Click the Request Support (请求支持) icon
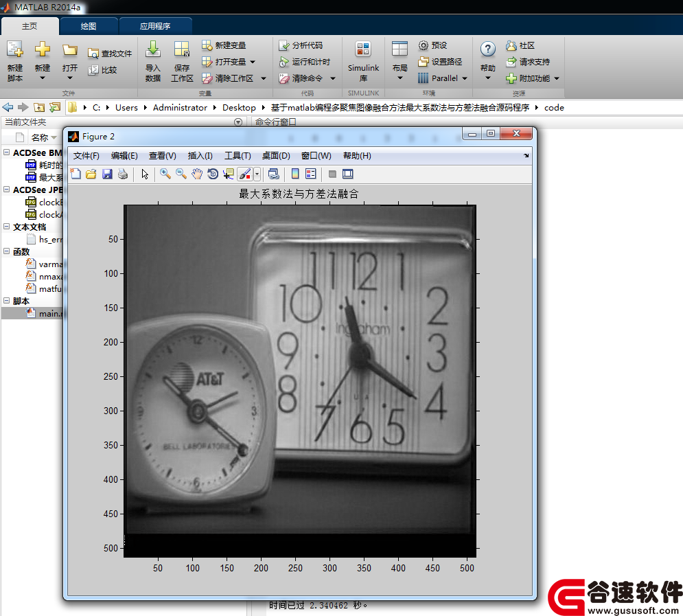Viewport: 683px width, 616px height. coord(511,62)
